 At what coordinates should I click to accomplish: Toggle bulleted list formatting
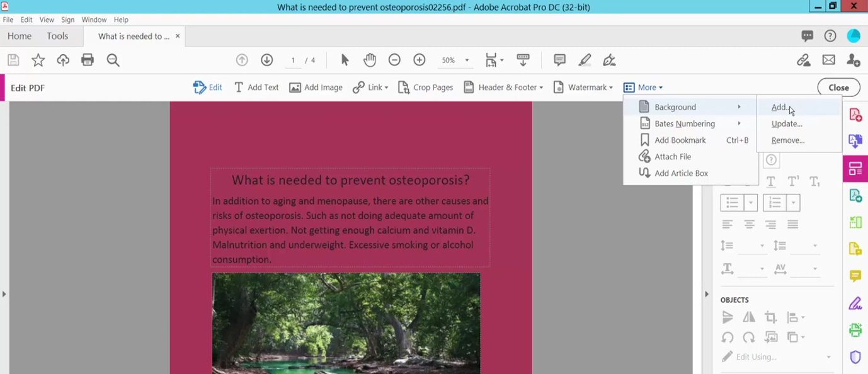[732, 203]
